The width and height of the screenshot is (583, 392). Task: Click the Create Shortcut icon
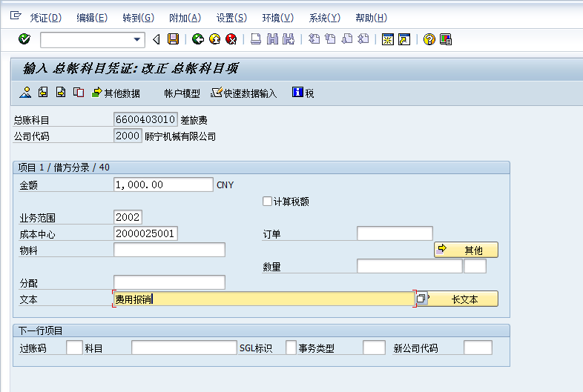coord(404,39)
